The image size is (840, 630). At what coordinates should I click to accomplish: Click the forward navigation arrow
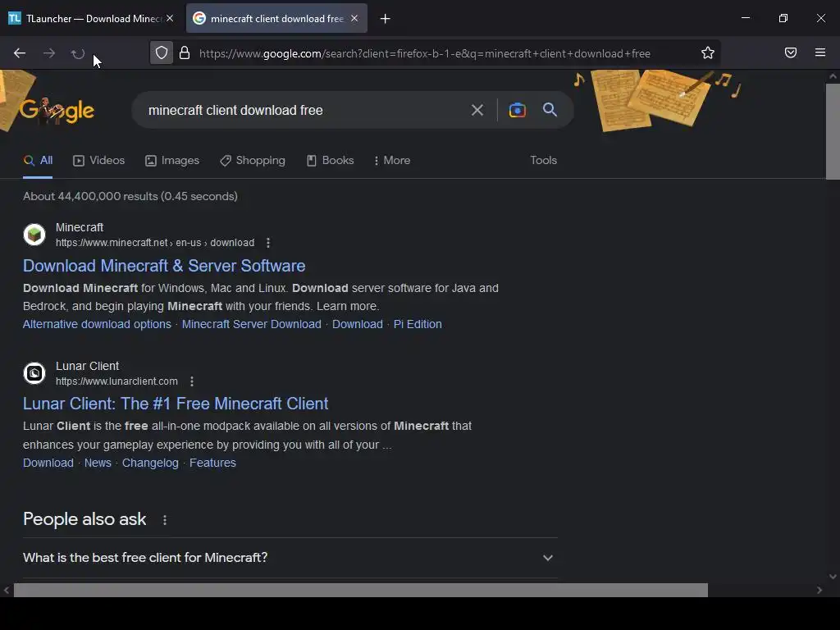(48, 53)
